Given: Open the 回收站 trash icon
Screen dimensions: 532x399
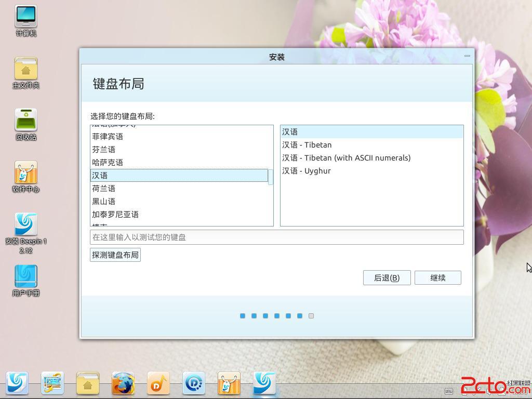Looking at the screenshot, I should (x=26, y=125).
